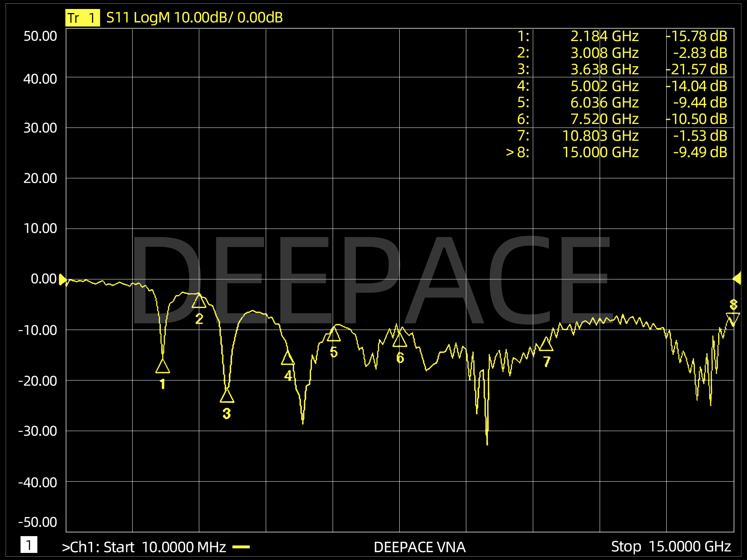747x560 pixels.
Task: Select the channel 1 box indicator
Action: tap(29, 545)
